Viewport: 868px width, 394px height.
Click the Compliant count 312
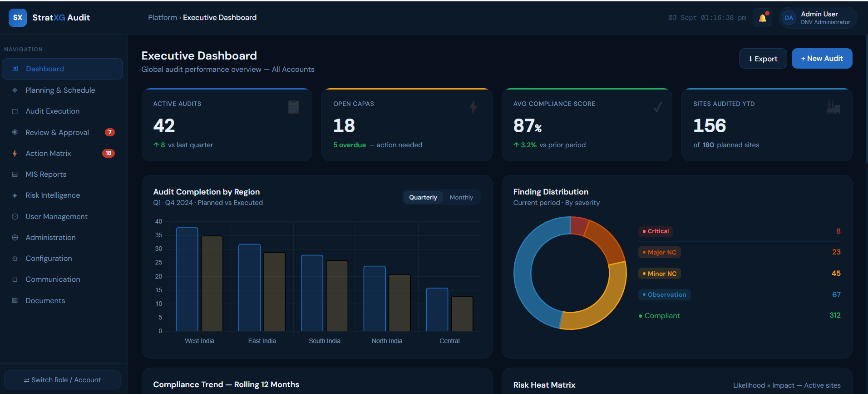[835, 315]
